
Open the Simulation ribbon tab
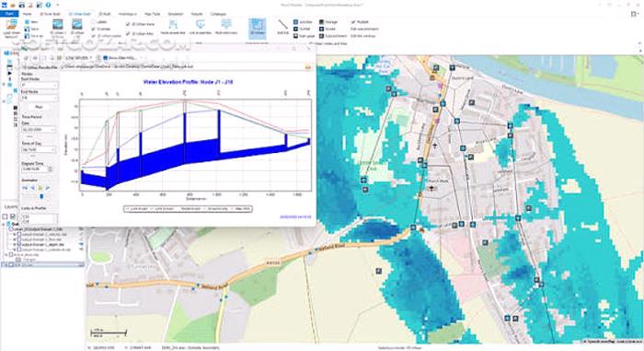[x=176, y=14]
